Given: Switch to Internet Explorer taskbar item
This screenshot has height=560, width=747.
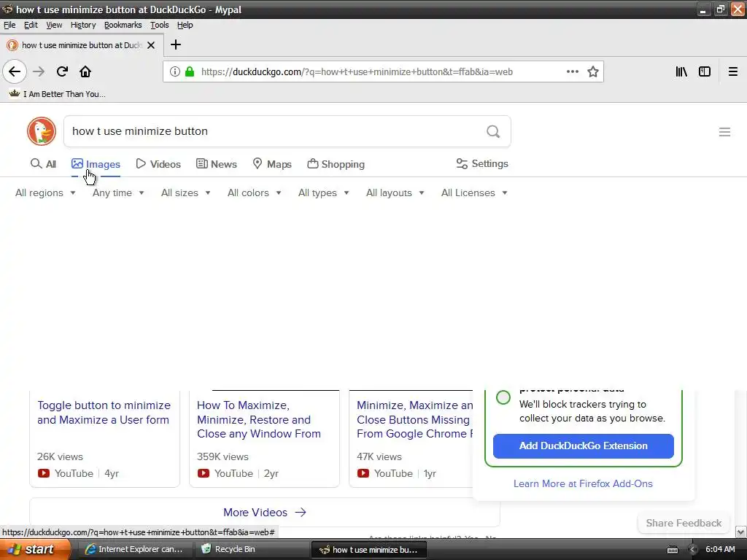Looking at the screenshot, I should pyautogui.click(x=134, y=550).
